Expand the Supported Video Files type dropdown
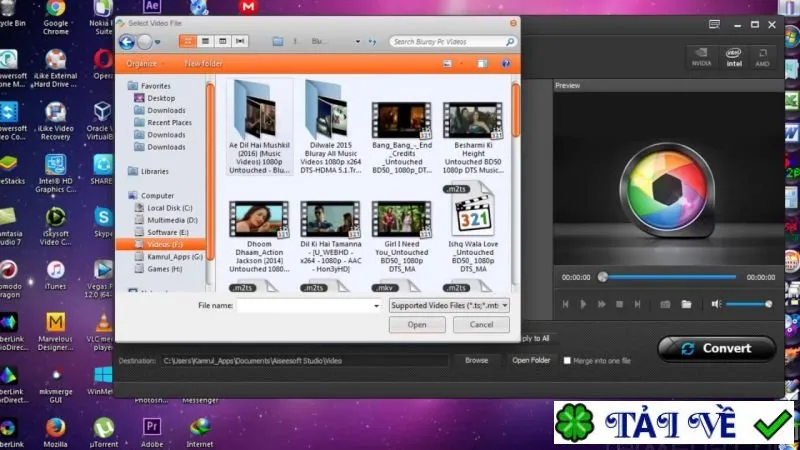Viewport: 800px width, 450px height. click(449, 305)
